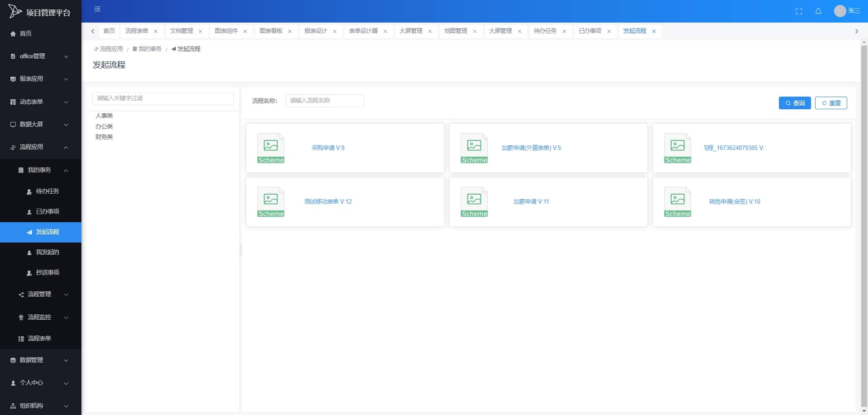Switch to the 图表看板 tab
The image size is (868, 415).
(271, 31)
